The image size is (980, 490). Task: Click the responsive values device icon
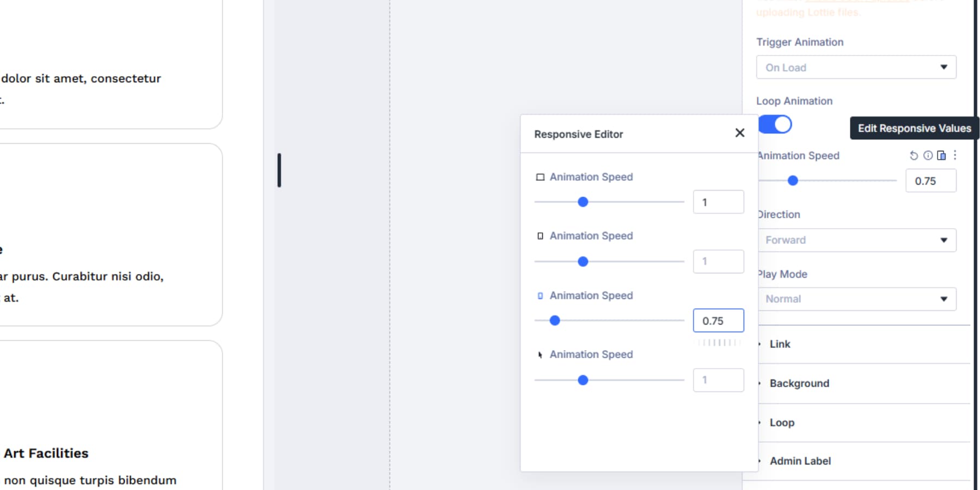click(x=941, y=155)
